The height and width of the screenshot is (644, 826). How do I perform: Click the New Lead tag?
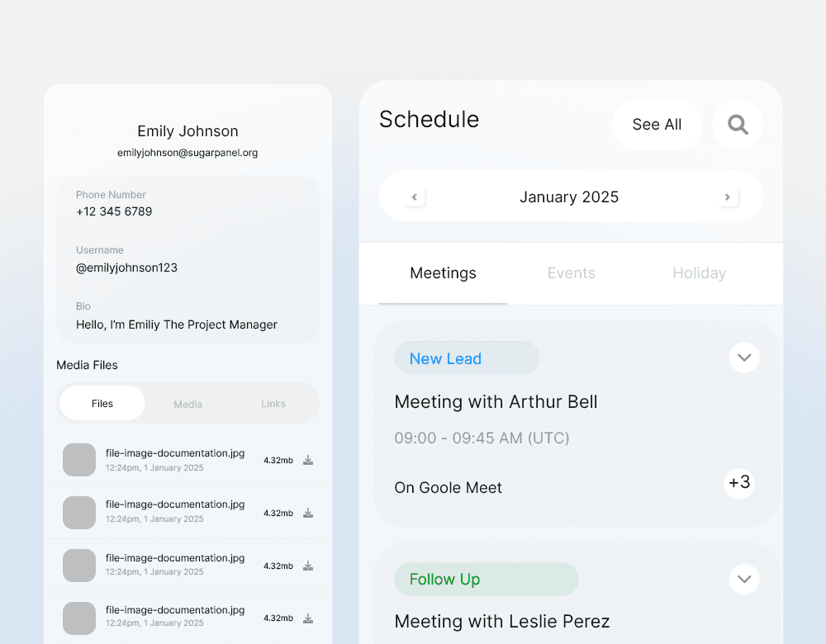point(467,358)
